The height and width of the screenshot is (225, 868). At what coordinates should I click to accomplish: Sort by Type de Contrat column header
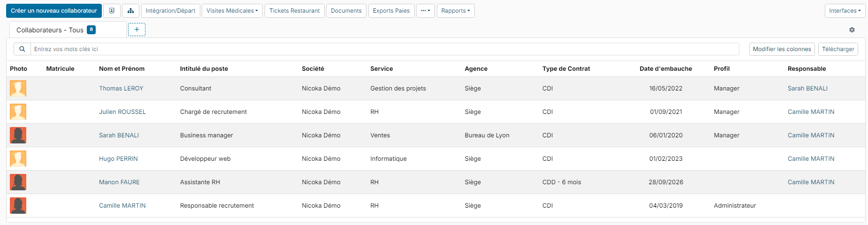(x=566, y=68)
